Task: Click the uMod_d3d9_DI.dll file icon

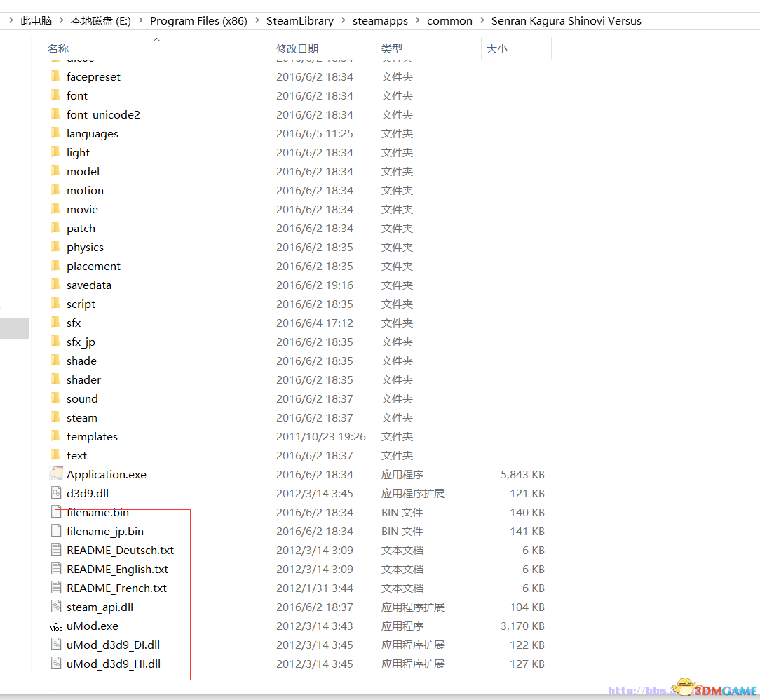Action: [x=56, y=645]
